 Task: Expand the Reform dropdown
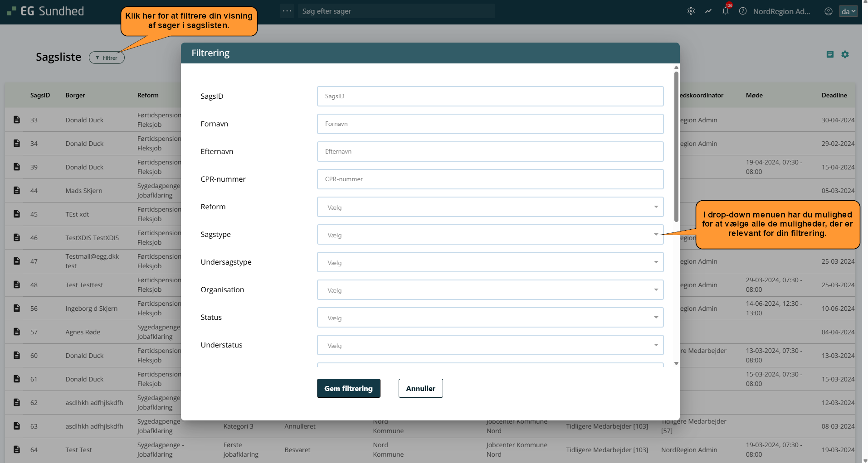click(x=490, y=207)
